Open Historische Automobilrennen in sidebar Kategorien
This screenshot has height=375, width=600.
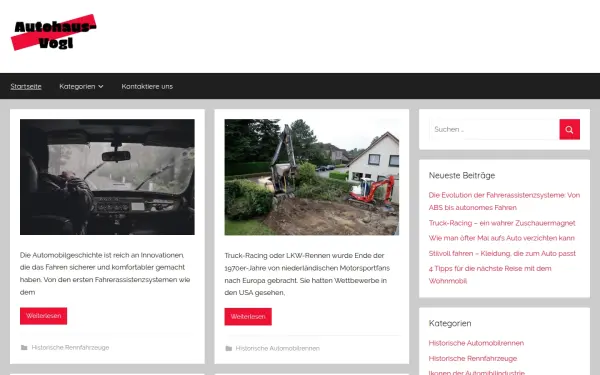(x=476, y=343)
